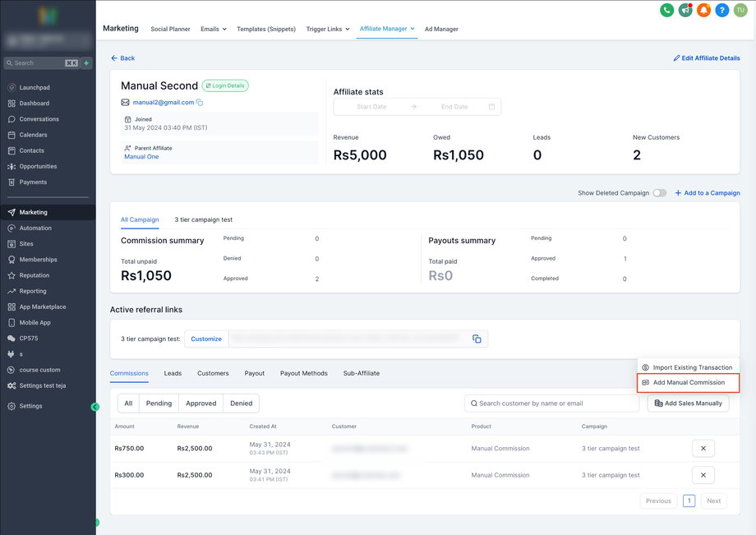This screenshot has height=535, width=756.
Task: Click the customer search input field
Action: coord(555,404)
